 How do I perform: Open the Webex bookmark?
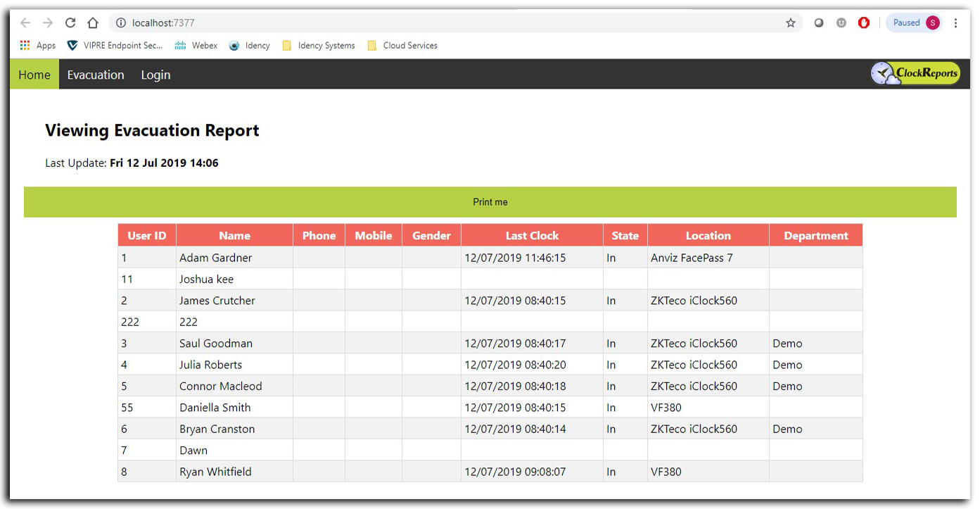pyautogui.click(x=196, y=45)
